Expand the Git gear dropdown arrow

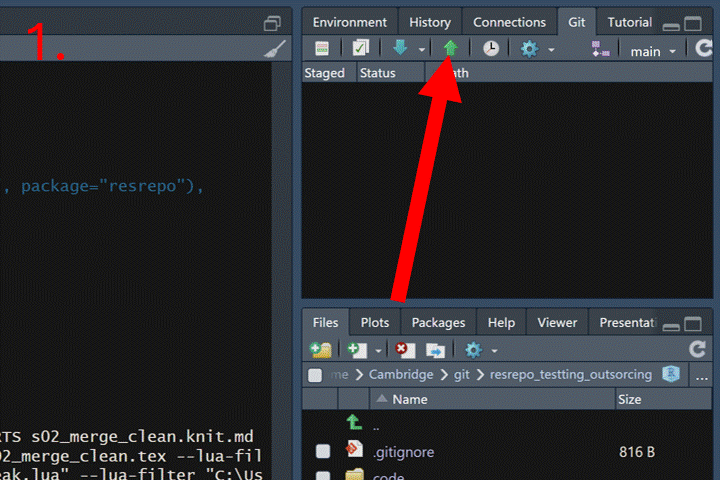tap(551, 50)
